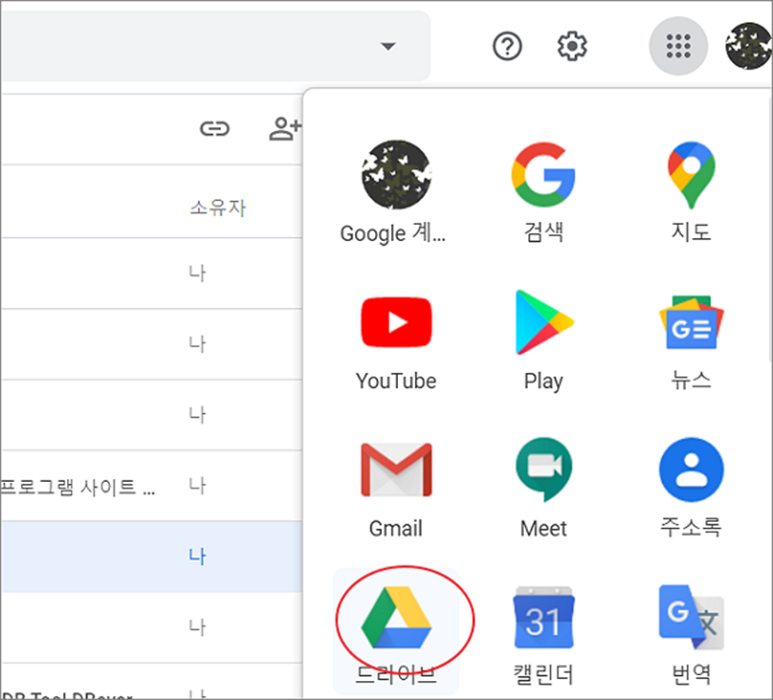Open Google Play app
This screenshot has width=773, height=700.
pyautogui.click(x=543, y=340)
